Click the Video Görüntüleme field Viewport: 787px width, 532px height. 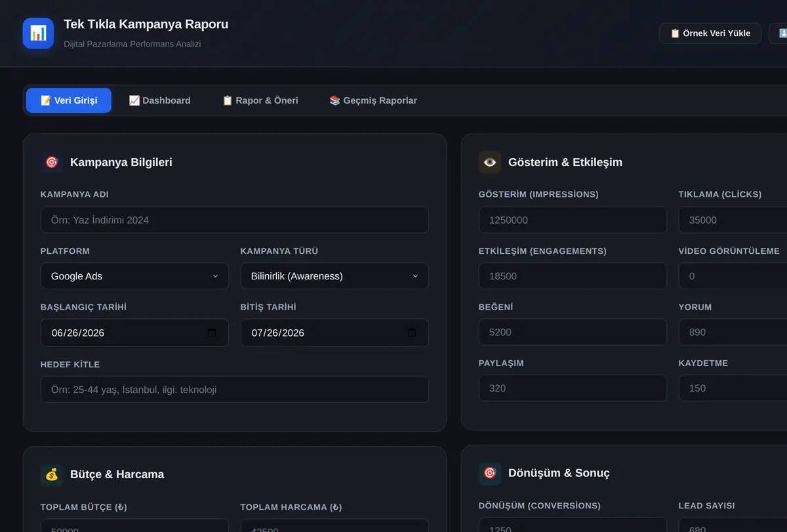click(733, 276)
